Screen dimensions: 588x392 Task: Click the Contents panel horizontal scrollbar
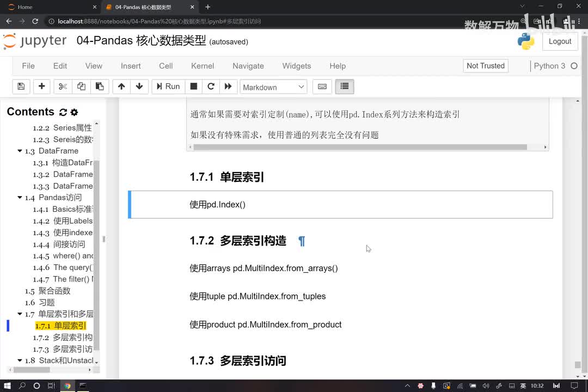tap(32, 370)
